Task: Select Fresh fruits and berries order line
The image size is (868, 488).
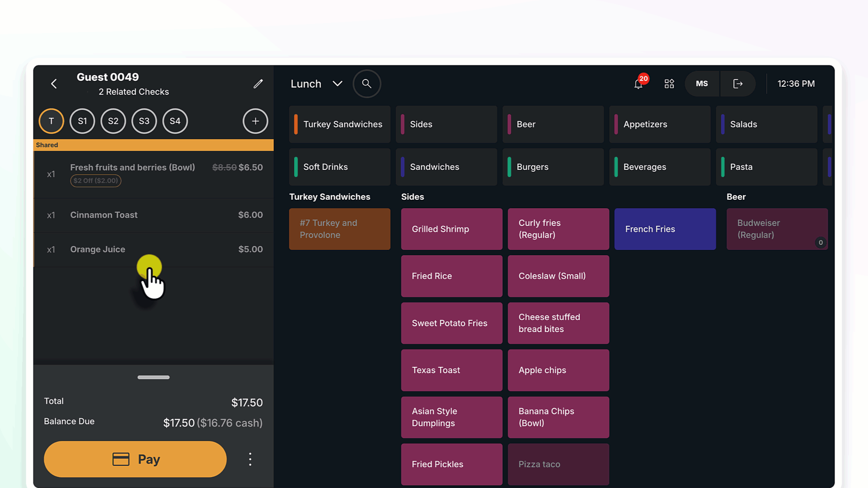Action: [x=154, y=174]
